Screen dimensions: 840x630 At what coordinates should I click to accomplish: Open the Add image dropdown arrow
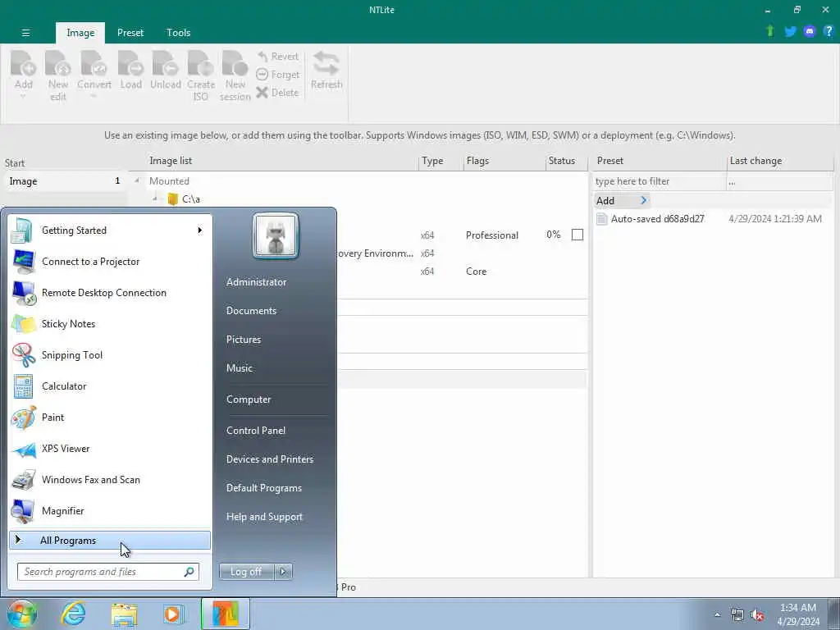pyautogui.click(x=23, y=97)
